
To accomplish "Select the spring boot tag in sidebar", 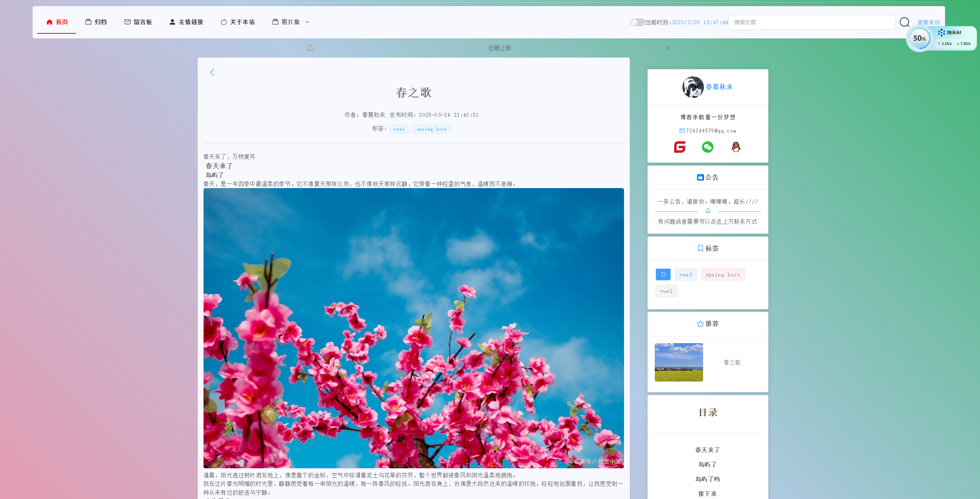I will click(723, 274).
